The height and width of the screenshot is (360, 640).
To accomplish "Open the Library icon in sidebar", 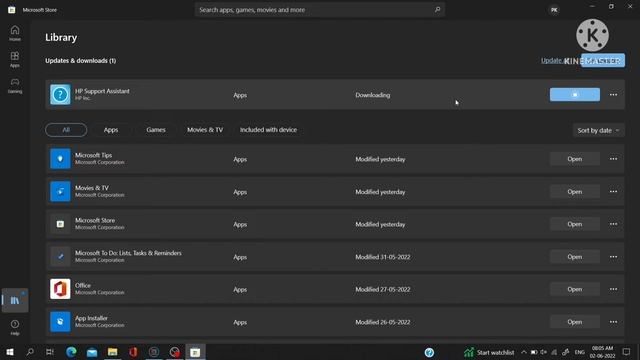I will pos(15,300).
